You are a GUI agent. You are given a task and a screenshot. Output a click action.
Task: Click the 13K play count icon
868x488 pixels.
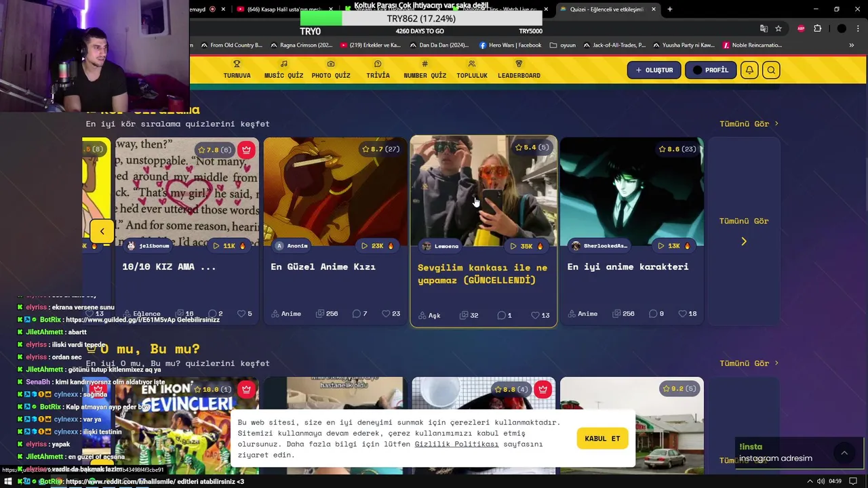661,245
